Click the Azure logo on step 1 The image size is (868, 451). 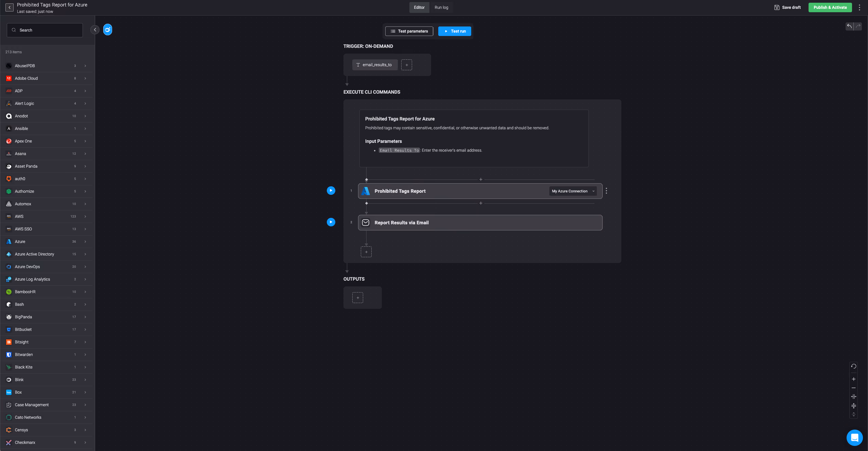(x=366, y=191)
